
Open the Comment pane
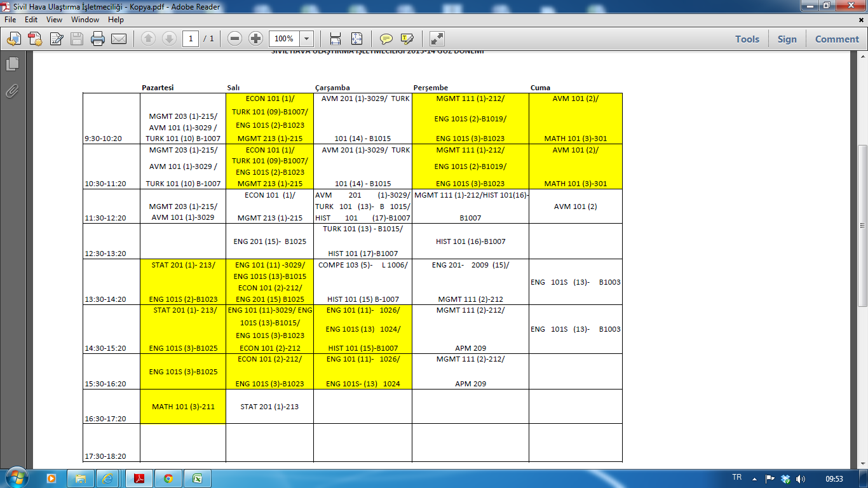[837, 39]
